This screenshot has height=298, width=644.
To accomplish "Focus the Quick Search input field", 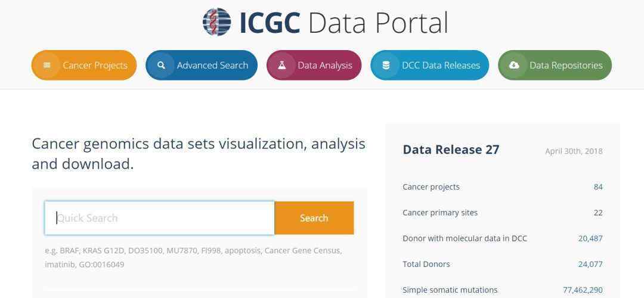I will coord(160,218).
